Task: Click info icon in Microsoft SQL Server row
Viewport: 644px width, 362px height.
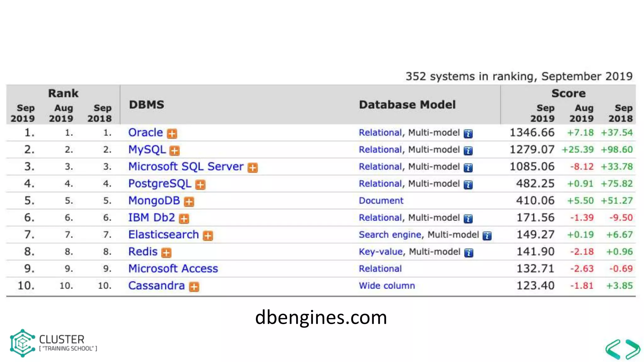Action: click(x=468, y=168)
